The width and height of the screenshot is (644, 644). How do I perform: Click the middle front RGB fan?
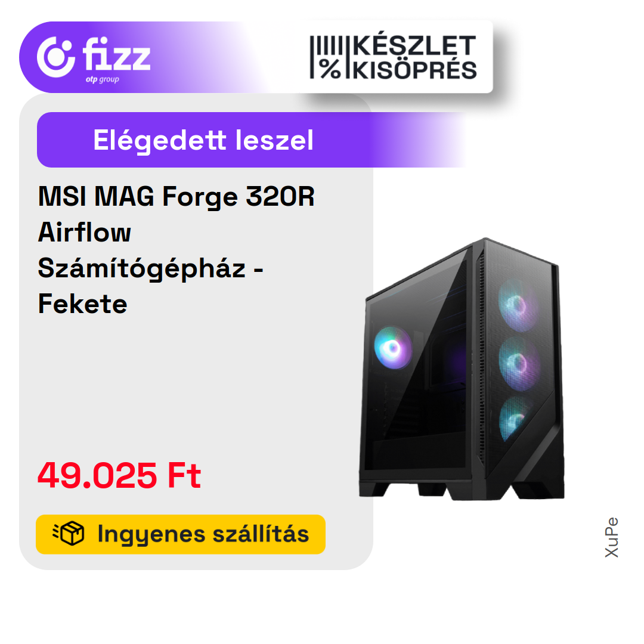[518, 363]
